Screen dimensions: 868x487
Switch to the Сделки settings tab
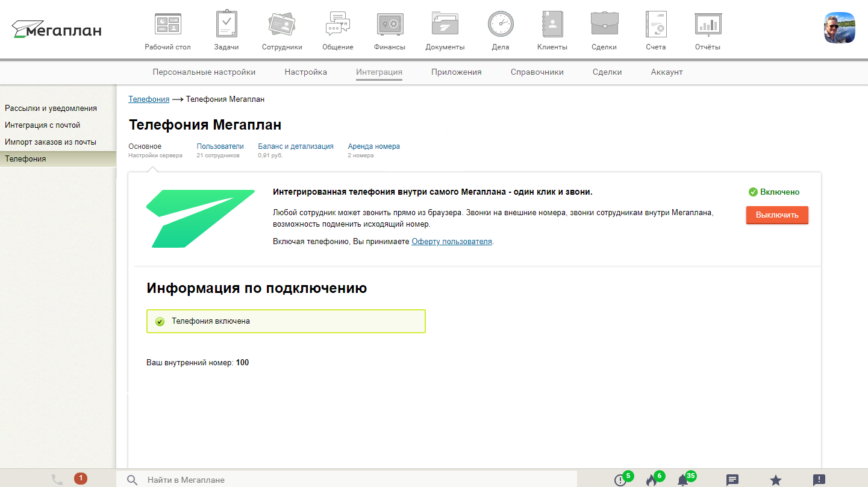click(x=607, y=72)
